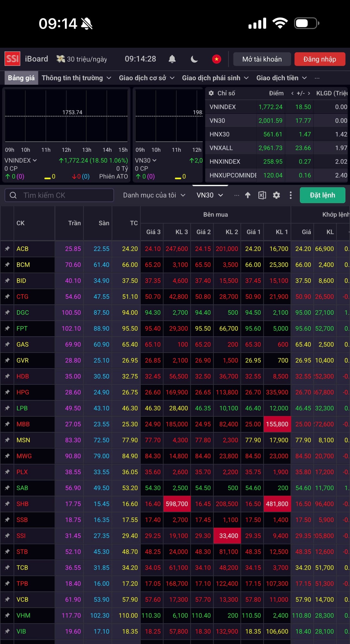Toggle dark mode moon icon

click(x=194, y=59)
